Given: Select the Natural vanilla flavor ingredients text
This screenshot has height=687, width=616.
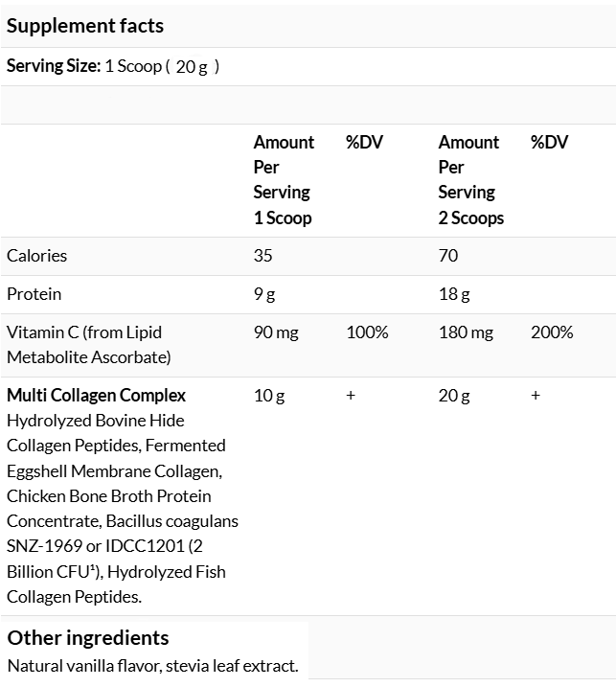Looking at the screenshot, I should pyautogui.click(x=153, y=666).
